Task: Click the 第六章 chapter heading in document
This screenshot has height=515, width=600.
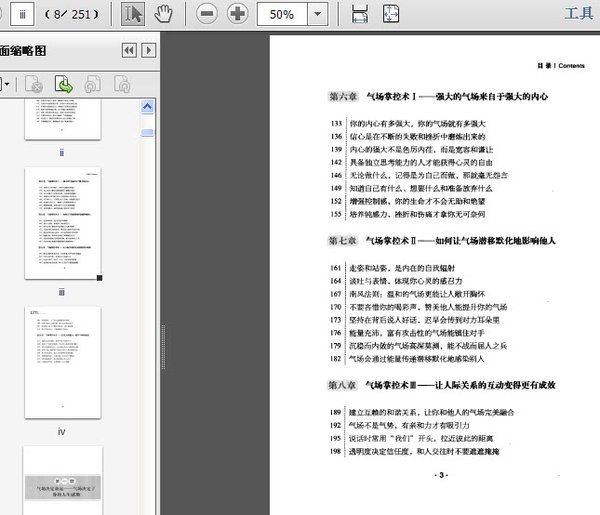Action: [x=346, y=98]
